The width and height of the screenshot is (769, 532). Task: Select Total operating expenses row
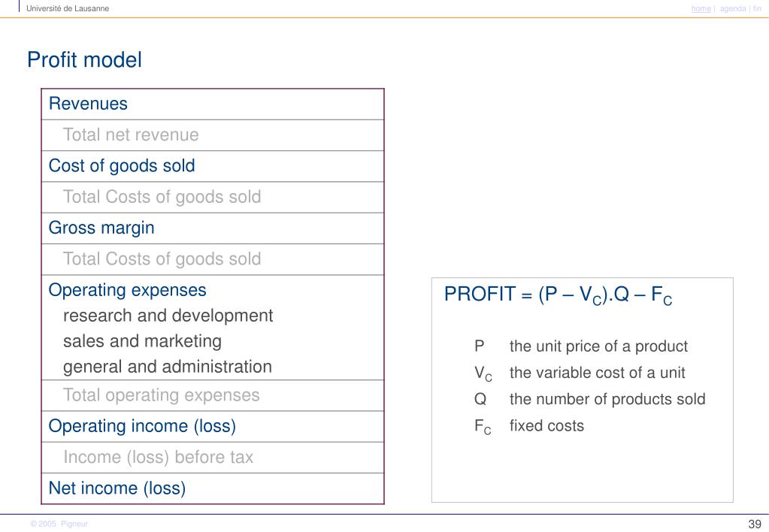[x=212, y=395]
